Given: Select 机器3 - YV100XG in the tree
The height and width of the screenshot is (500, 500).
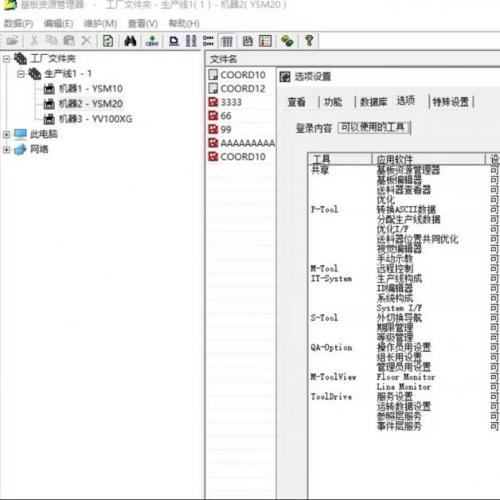Looking at the screenshot, I should (95, 119).
